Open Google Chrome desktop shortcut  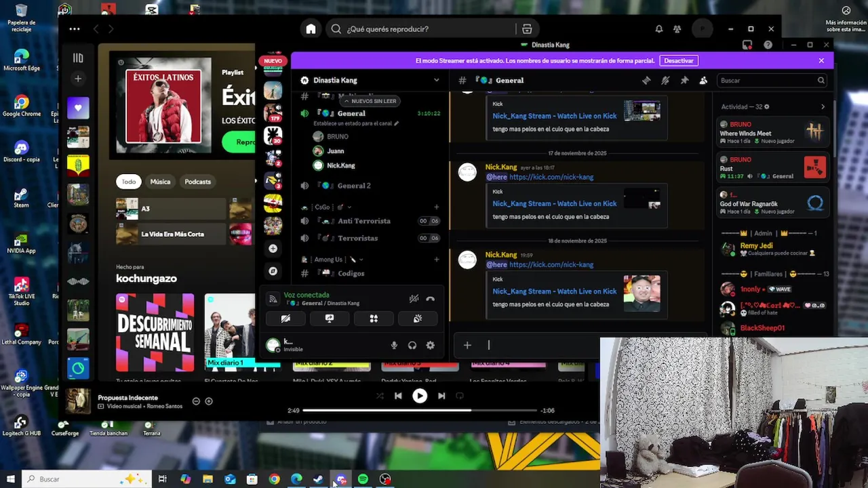pos(21,105)
